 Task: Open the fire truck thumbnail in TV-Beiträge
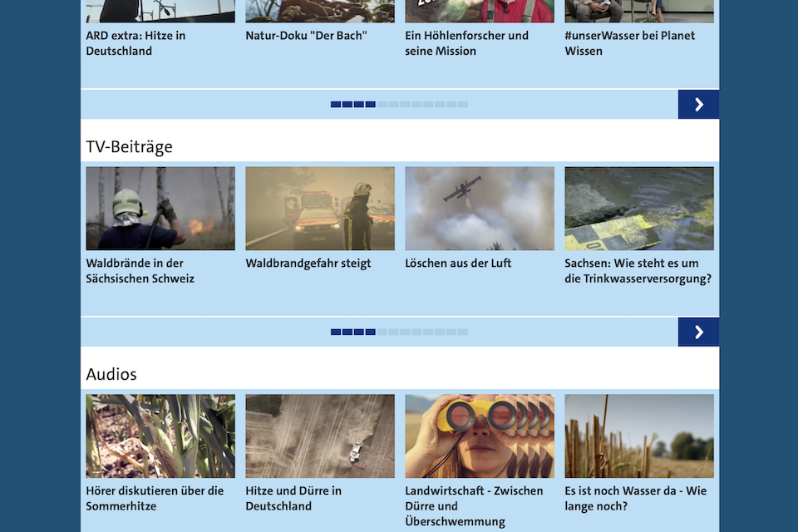(x=320, y=209)
